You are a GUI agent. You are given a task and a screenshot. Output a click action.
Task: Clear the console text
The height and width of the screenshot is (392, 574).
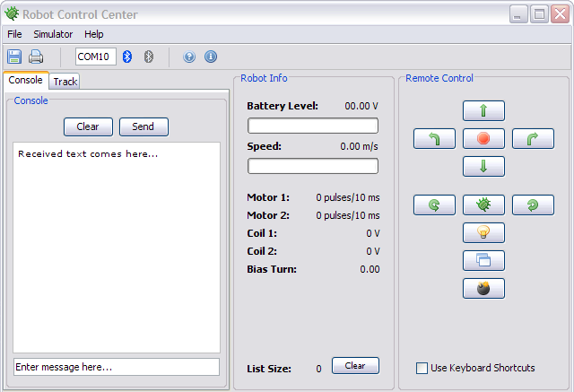point(88,126)
